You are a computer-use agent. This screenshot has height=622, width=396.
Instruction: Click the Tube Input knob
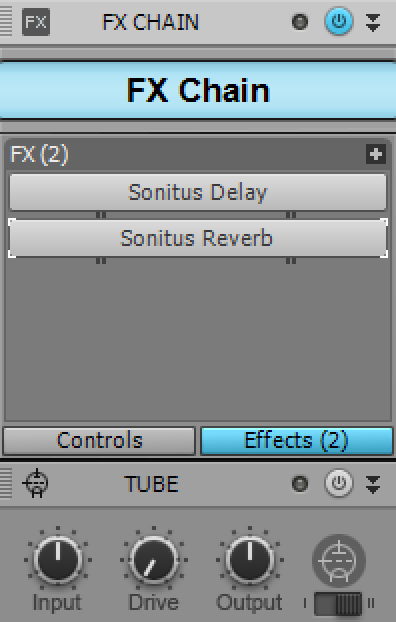[x=58, y=560]
